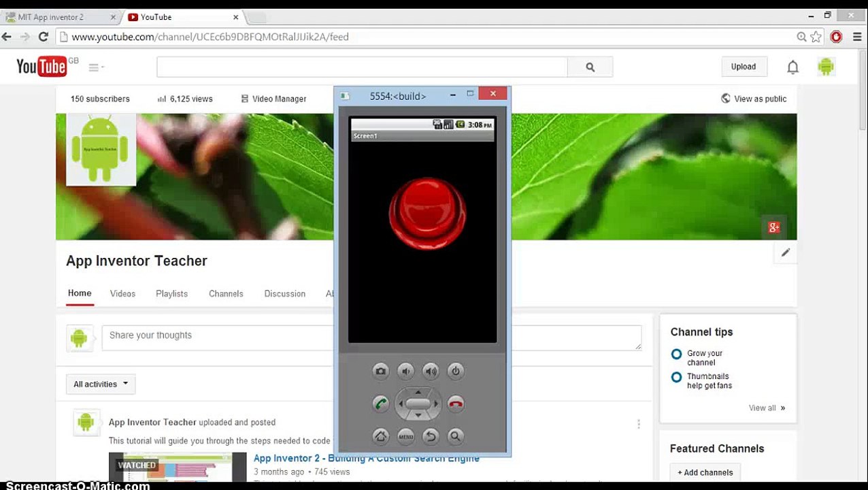Open Video Manager

tap(273, 99)
